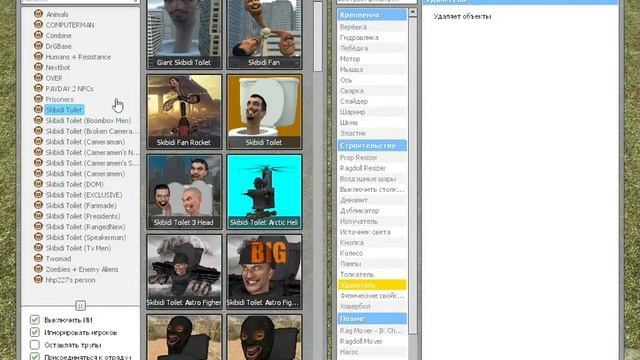Click the icon next to Nextbot
This screenshot has height=360, width=640.
38,67
